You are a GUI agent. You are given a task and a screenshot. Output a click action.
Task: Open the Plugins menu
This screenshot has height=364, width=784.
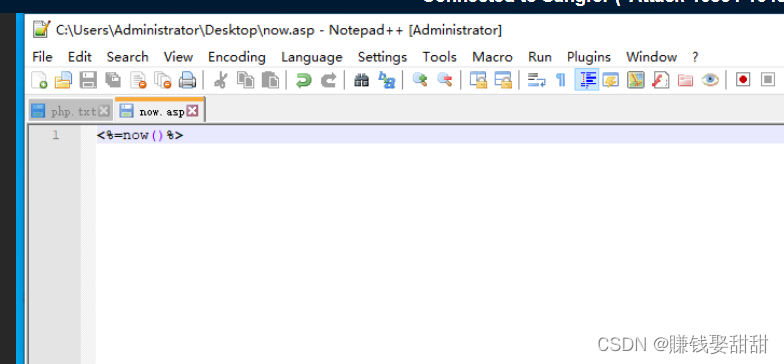(x=588, y=57)
